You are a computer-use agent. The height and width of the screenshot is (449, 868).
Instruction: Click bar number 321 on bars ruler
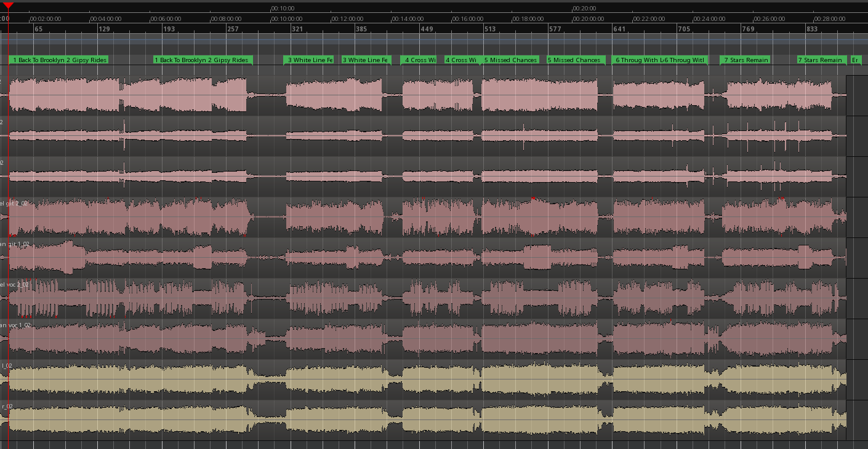297,29
